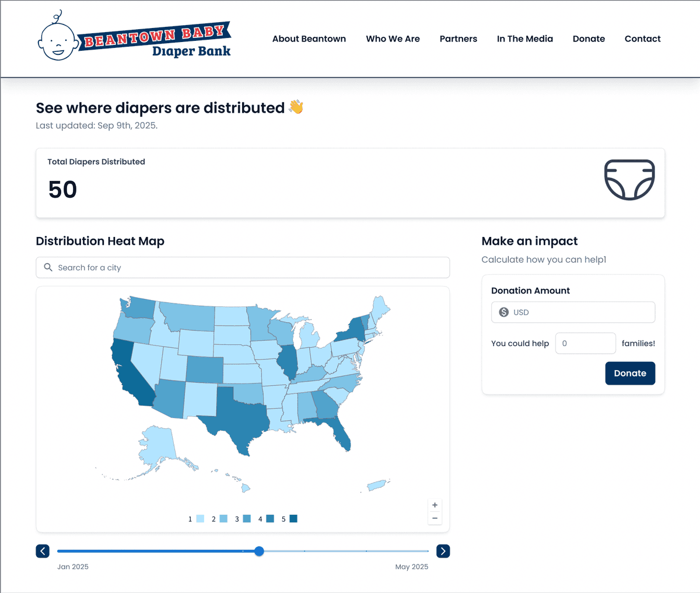
Task: Zoom out of the map with minus
Action: tap(435, 518)
